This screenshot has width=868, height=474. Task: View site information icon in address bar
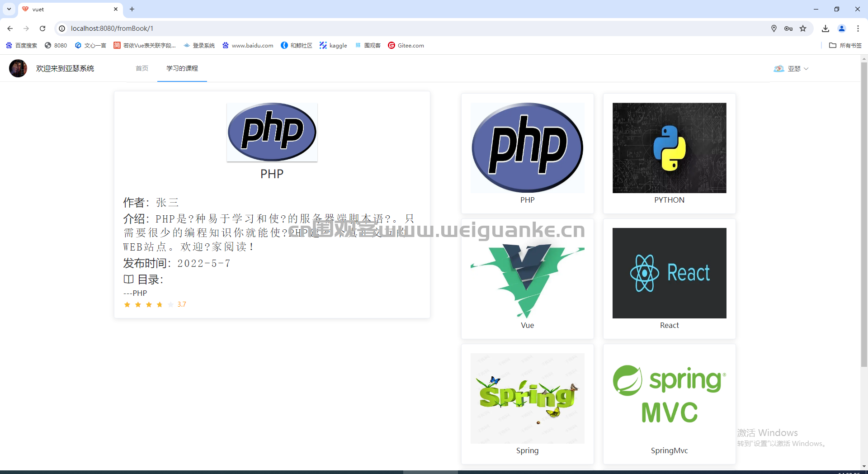tap(62, 28)
